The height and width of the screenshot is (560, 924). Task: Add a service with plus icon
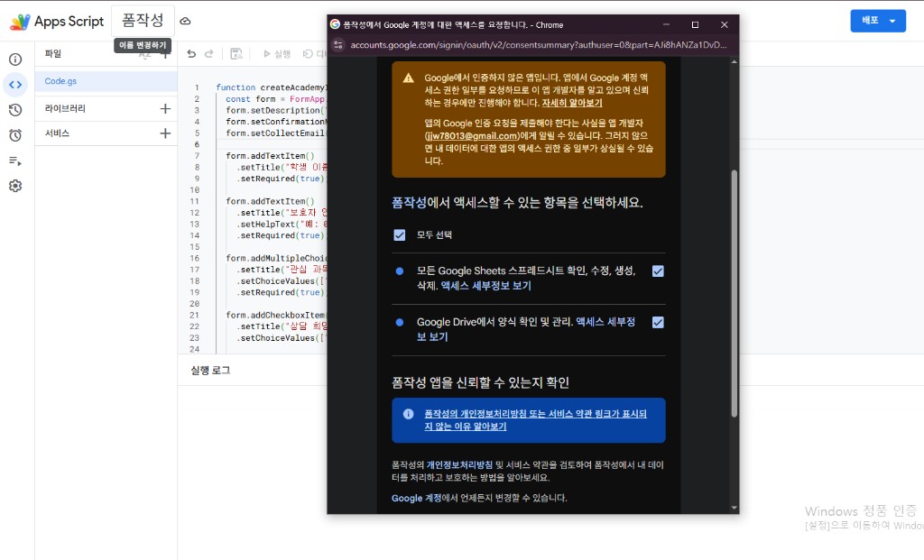(165, 133)
